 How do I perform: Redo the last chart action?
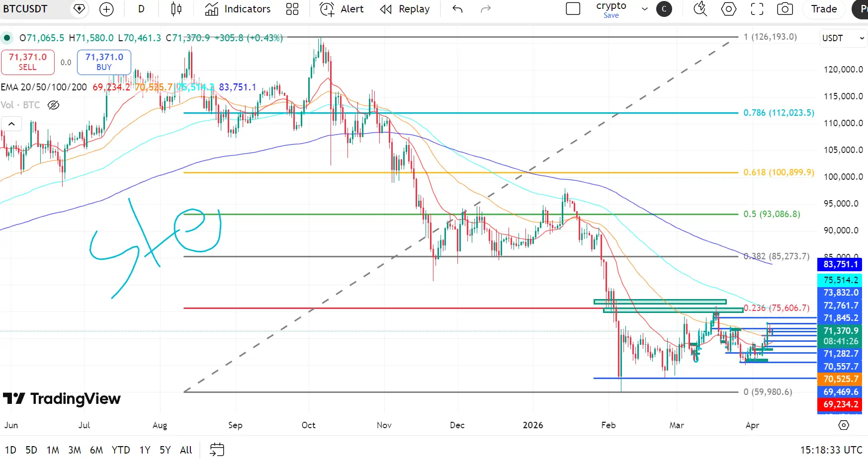pyautogui.click(x=486, y=9)
